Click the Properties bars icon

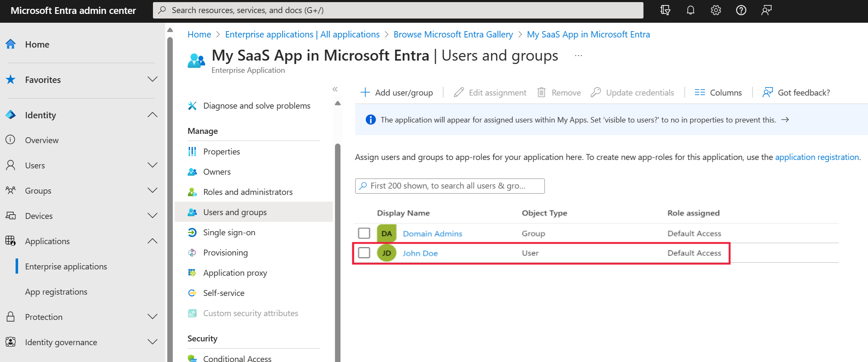(x=192, y=152)
